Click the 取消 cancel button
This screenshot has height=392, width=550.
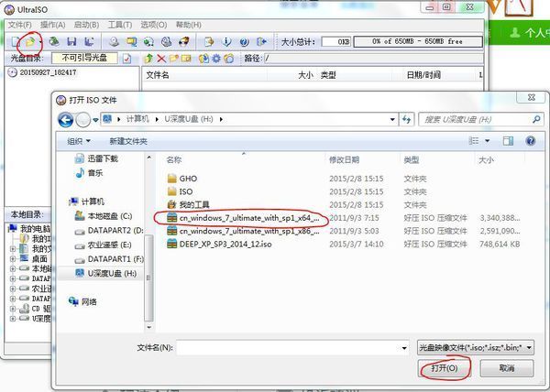[507, 368]
